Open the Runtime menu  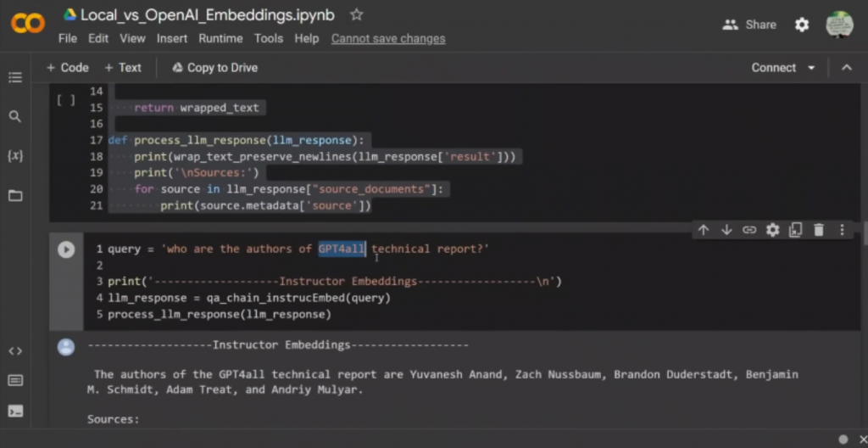(x=220, y=39)
